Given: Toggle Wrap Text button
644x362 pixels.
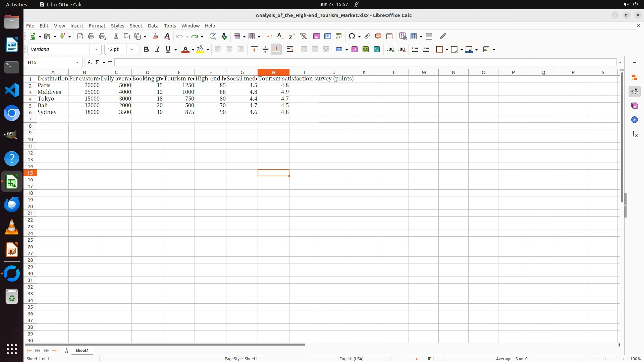Looking at the screenshot, I should [x=290, y=50].
